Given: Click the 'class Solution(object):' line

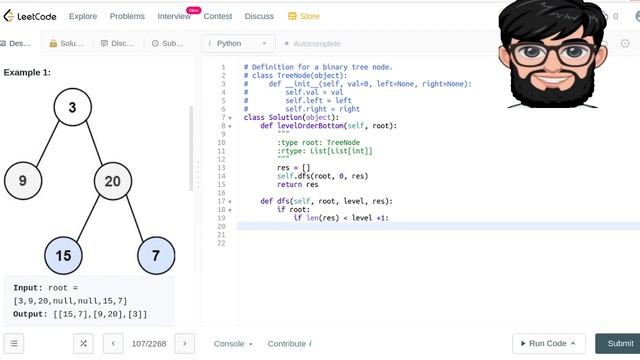Looking at the screenshot, I should point(291,118).
